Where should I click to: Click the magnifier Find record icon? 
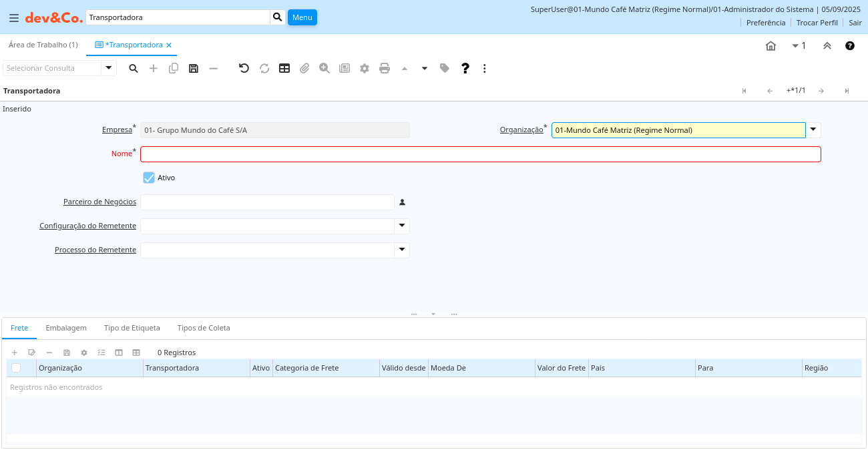[x=134, y=68]
